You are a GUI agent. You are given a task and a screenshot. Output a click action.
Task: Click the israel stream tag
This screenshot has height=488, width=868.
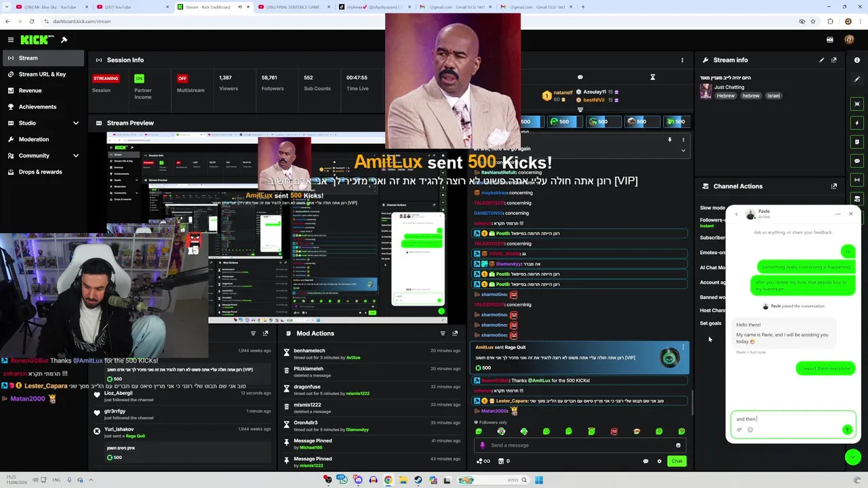pos(773,96)
